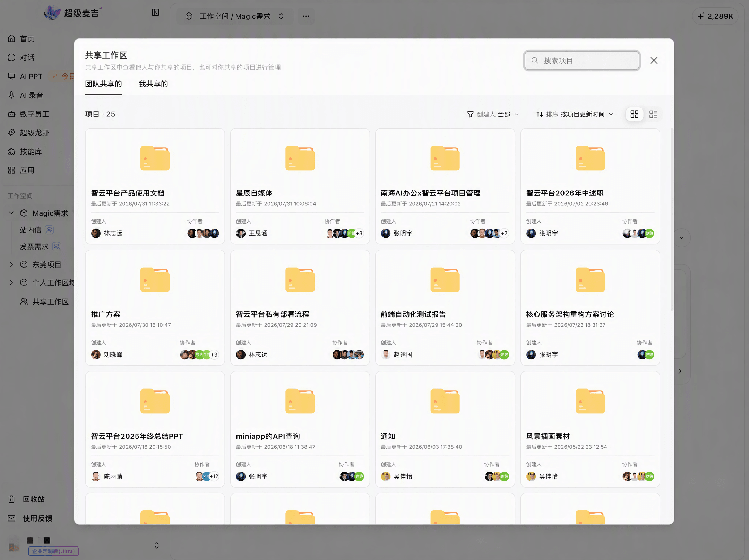Open the three-dots more menu in header
Image resolution: width=749 pixels, height=560 pixels.
pyautogui.click(x=306, y=16)
